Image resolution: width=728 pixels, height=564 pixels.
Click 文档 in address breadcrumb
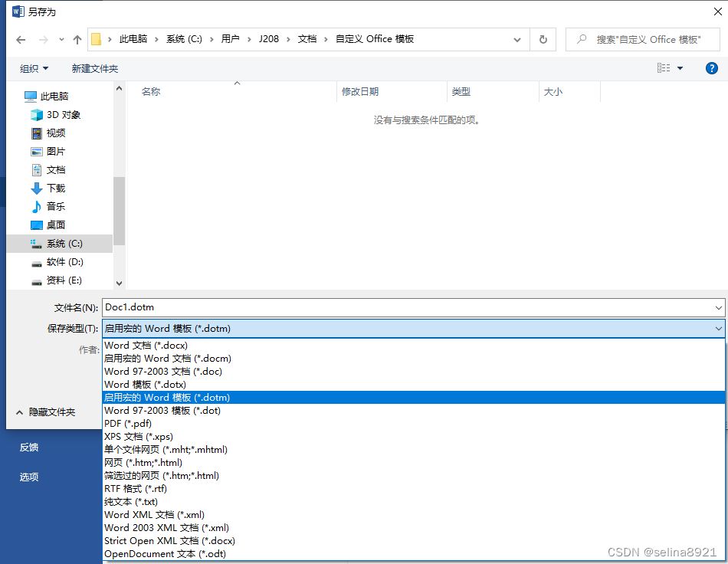[x=307, y=39]
